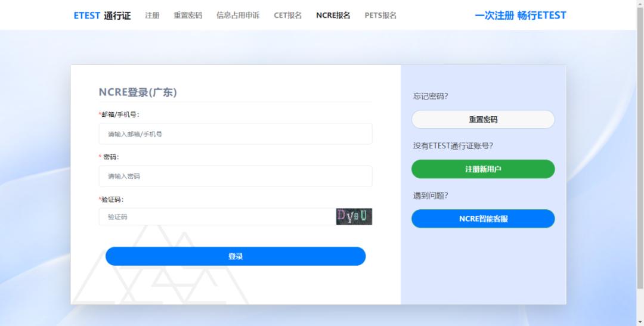644x326 pixels.
Task: Click the blue 登录 button
Action: (236, 256)
